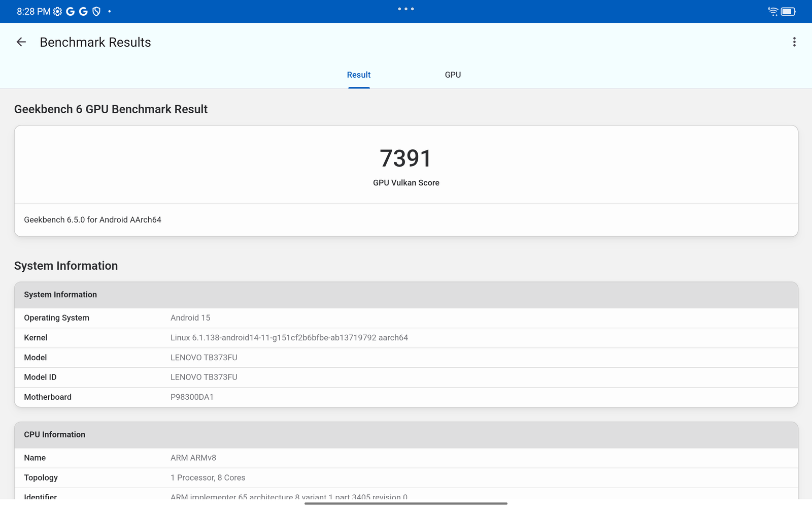The width and height of the screenshot is (812, 508).
Task: Switch to the GPU tab
Action: 453,75
